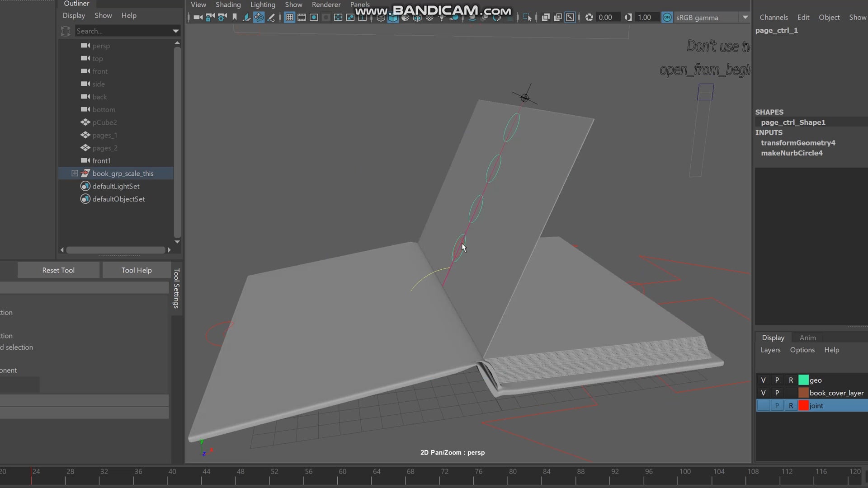
Task: Click the geo layer color swatch
Action: [x=804, y=380]
